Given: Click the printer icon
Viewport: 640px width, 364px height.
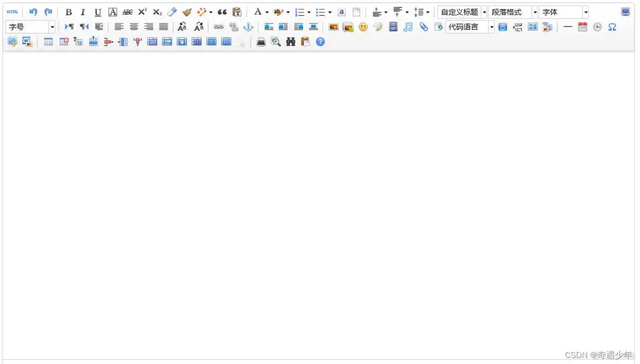Looking at the screenshot, I should 261,42.
